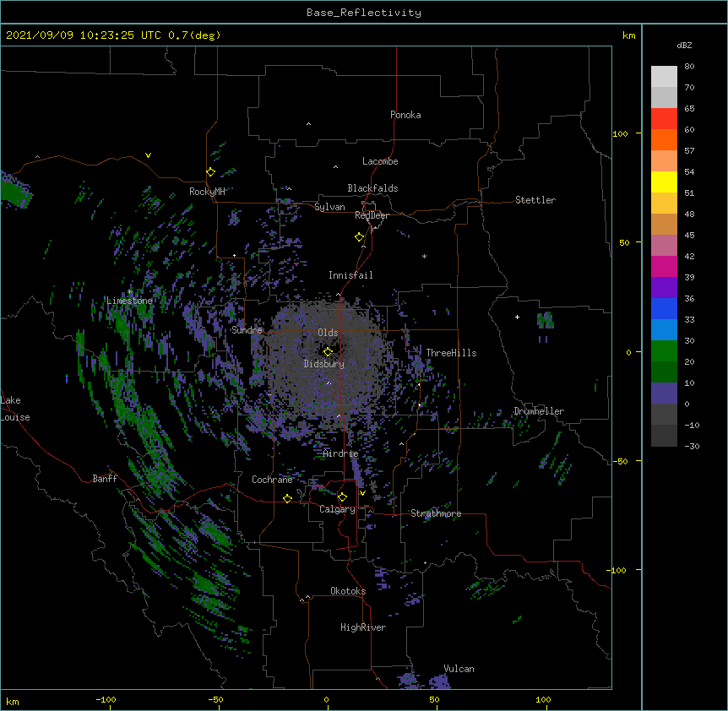Click the Strathmore city label
Screen dimensions: 728x711
pyautogui.click(x=436, y=513)
